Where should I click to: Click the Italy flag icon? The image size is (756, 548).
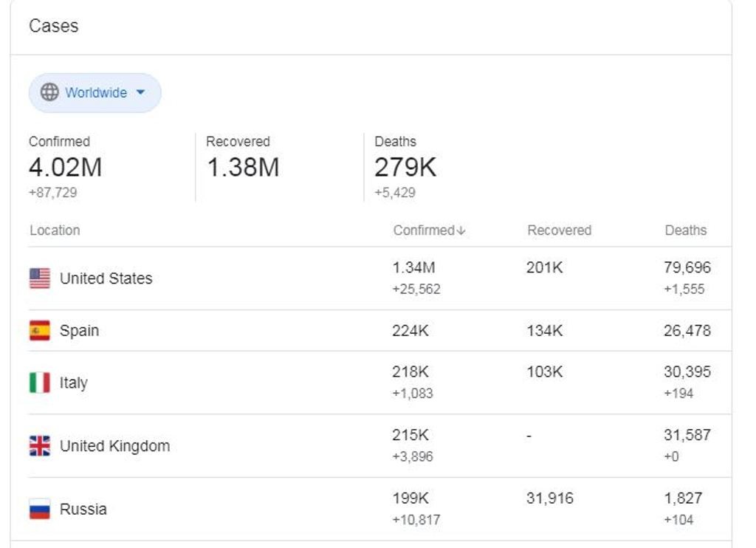click(x=40, y=383)
